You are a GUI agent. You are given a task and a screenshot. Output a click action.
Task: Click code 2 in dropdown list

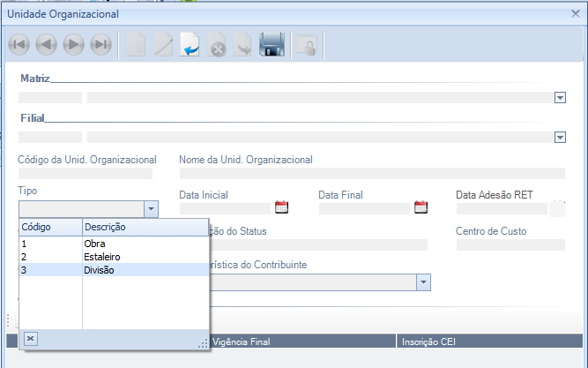[x=24, y=257]
